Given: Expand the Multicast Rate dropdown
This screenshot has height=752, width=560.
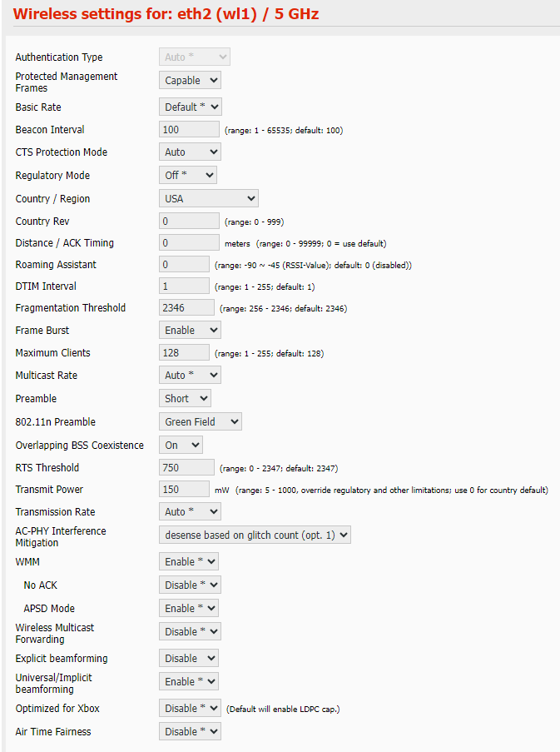Looking at the screenshot, I should (190, 376).
